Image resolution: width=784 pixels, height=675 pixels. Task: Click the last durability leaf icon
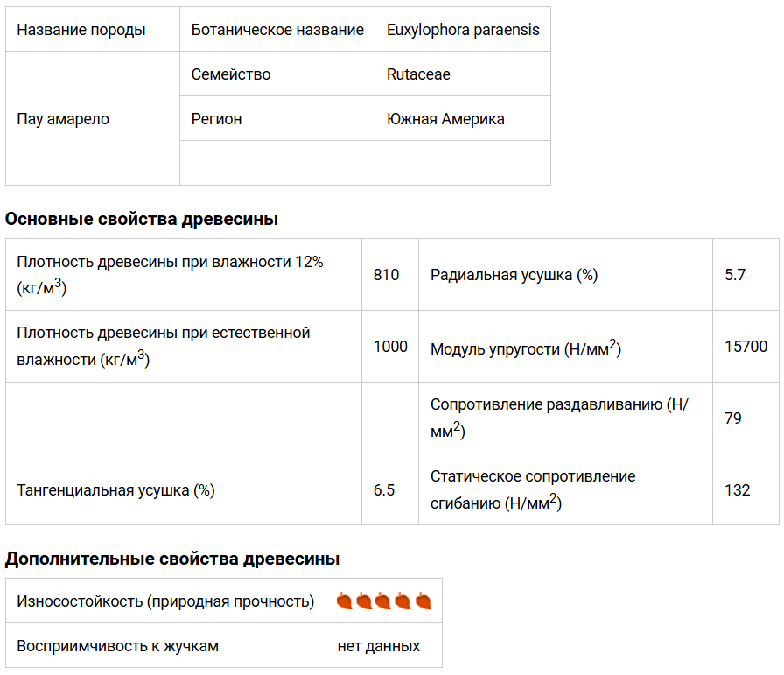tap(423, 601)
